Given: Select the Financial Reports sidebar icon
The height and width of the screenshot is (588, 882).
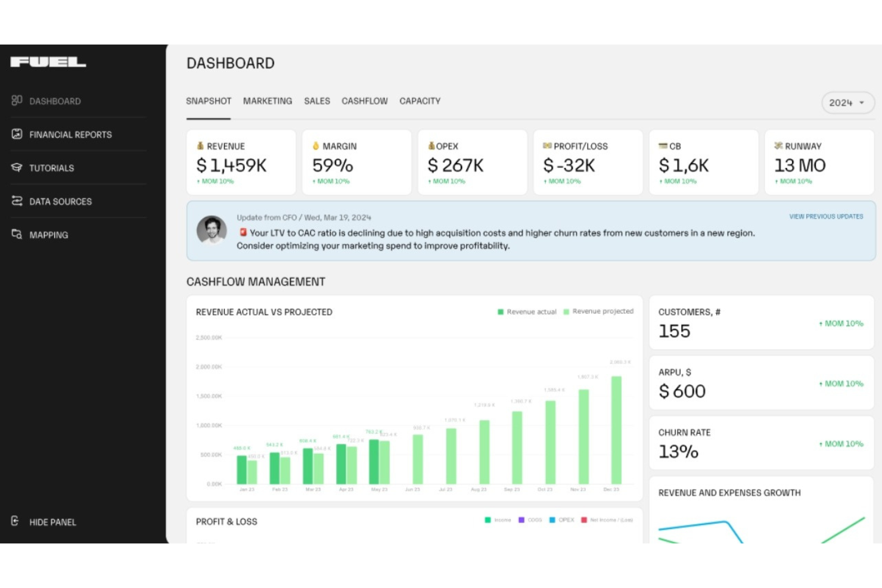Looking at the screenshot, I should (16, 134).
